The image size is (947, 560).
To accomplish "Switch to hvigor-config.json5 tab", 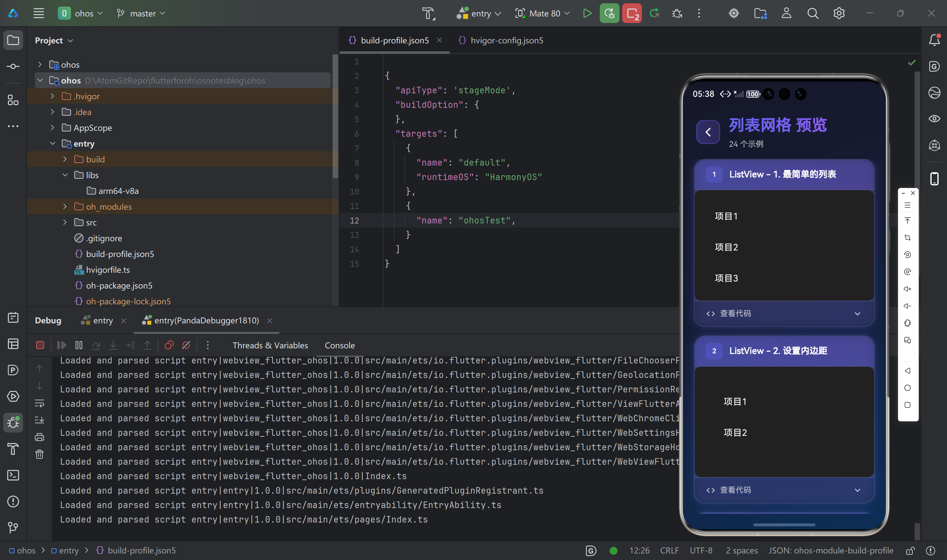I will click(506, 40).
